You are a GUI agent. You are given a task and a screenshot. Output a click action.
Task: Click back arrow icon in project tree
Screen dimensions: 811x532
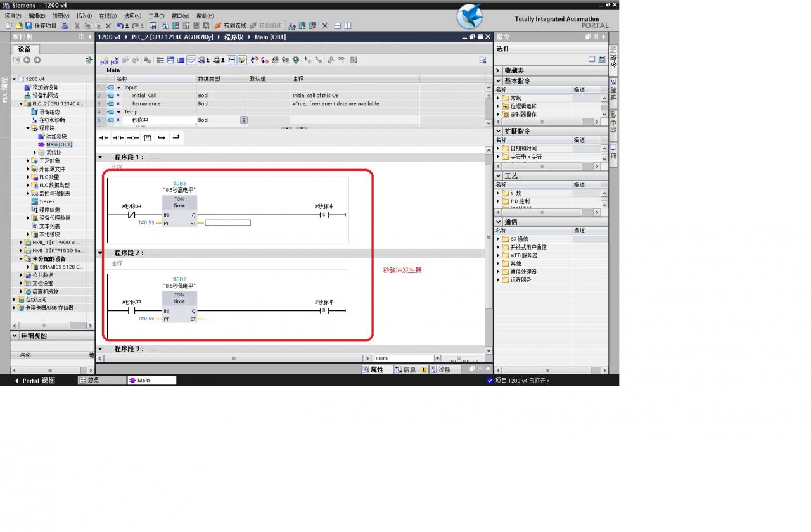[27, 60]
